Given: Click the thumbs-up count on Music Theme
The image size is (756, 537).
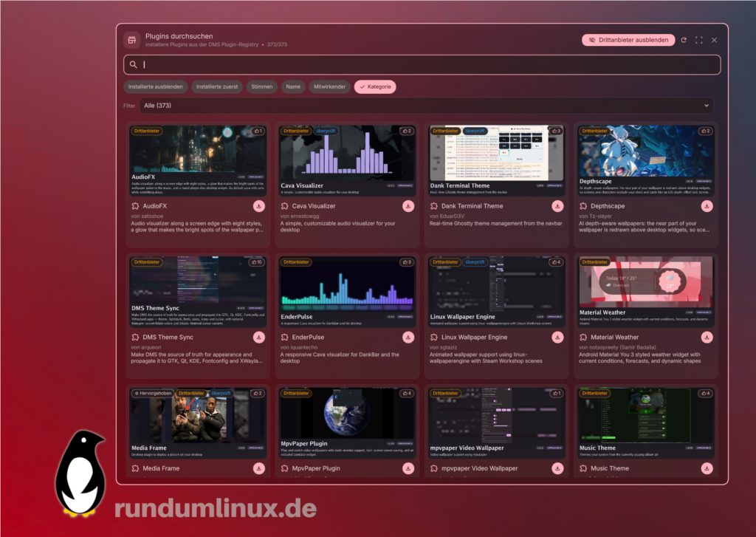Looking at the screenshot, I should point(706,394).
